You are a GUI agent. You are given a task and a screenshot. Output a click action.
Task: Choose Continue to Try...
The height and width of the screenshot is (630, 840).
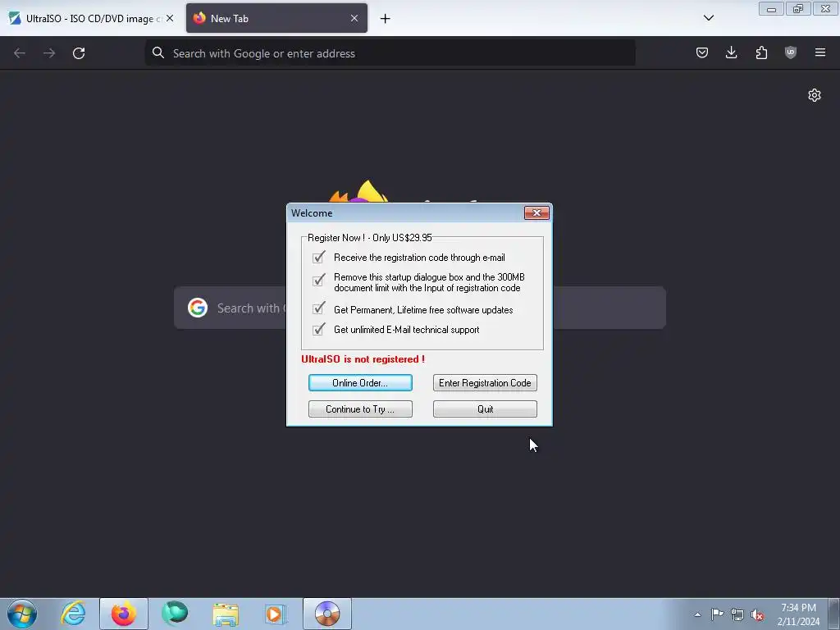[x=360, y=409]
